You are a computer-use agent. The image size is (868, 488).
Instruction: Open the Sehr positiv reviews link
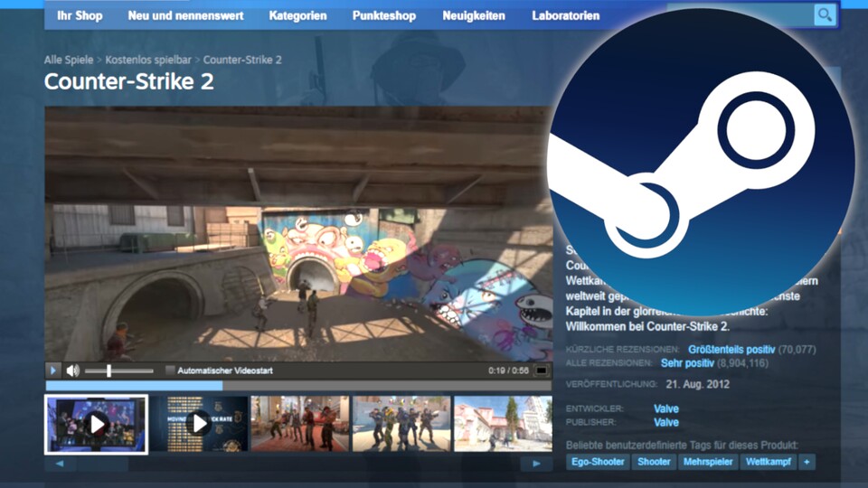[687, 362]
